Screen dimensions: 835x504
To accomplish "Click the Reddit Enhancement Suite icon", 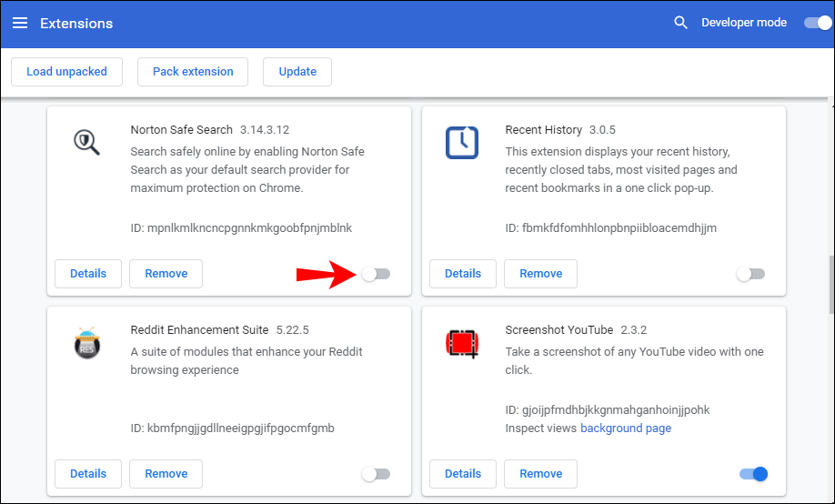I will pos(86,343).
